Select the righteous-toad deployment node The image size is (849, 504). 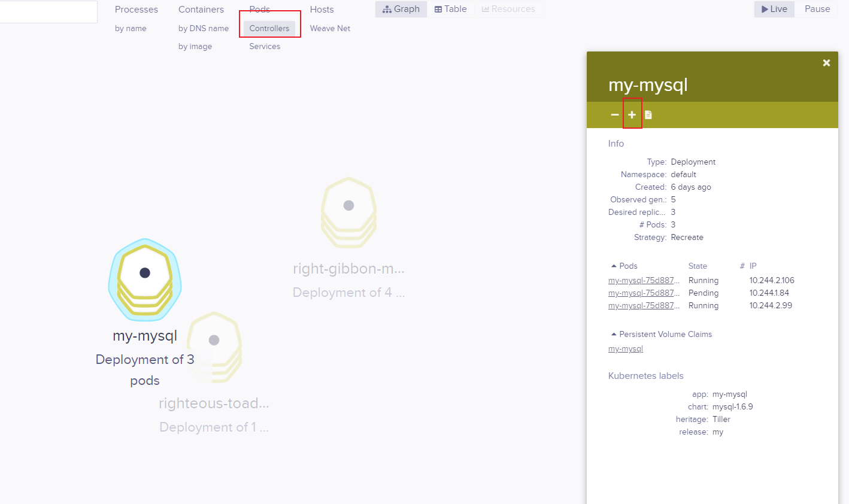pyautogui.click(x=214, y=347)
